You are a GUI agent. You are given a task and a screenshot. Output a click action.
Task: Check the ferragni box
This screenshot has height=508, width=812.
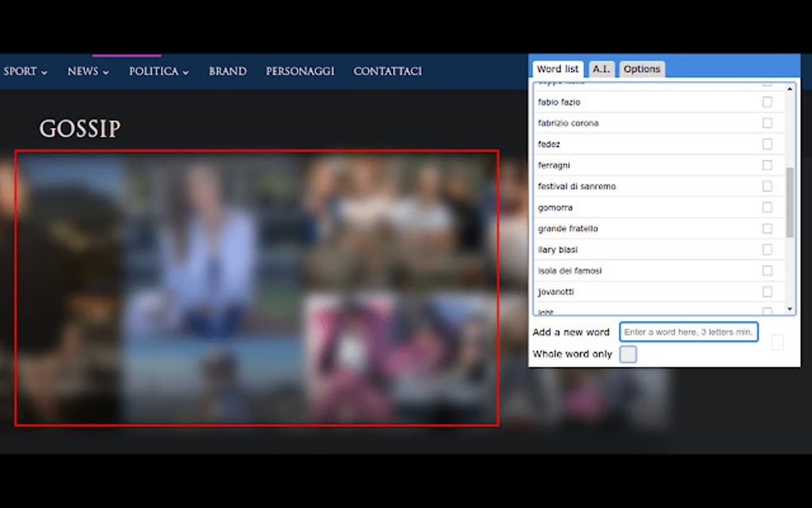click(767, 165)
